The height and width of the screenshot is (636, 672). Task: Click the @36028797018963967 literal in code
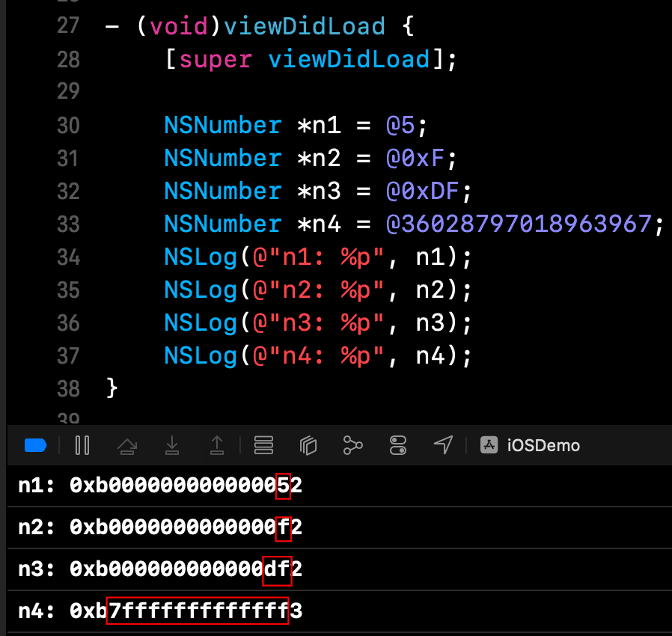(524, 224)
